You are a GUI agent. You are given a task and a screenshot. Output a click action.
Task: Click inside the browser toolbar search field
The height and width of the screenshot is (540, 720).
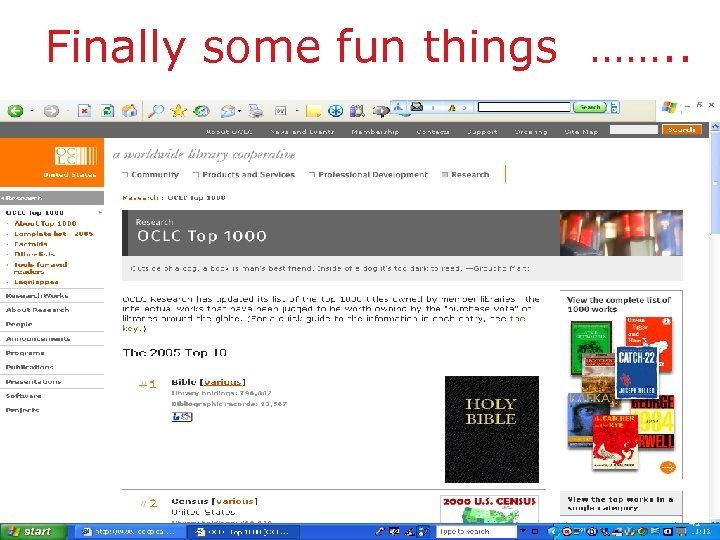[524, 107]
